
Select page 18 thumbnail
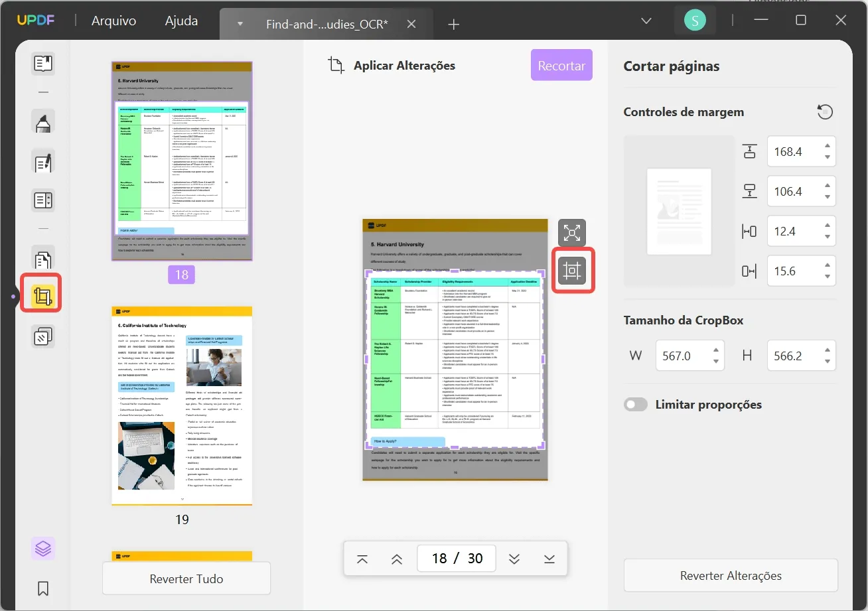tap(182, 161)
